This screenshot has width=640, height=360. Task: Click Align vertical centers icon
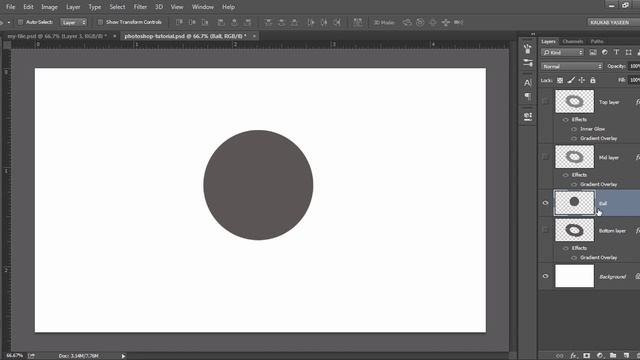tap(192, 22)
